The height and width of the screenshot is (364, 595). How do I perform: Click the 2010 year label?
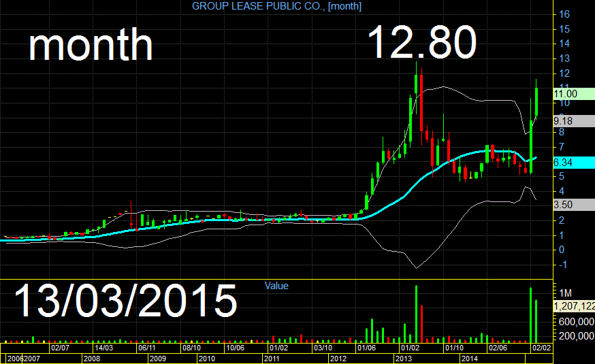207,359
